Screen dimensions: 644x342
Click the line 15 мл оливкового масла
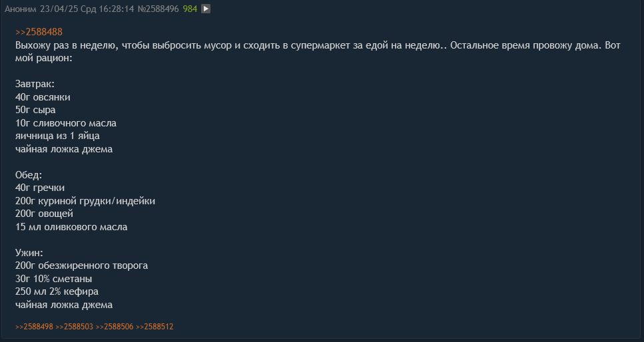pyautogui.click(x=71, y=227)
